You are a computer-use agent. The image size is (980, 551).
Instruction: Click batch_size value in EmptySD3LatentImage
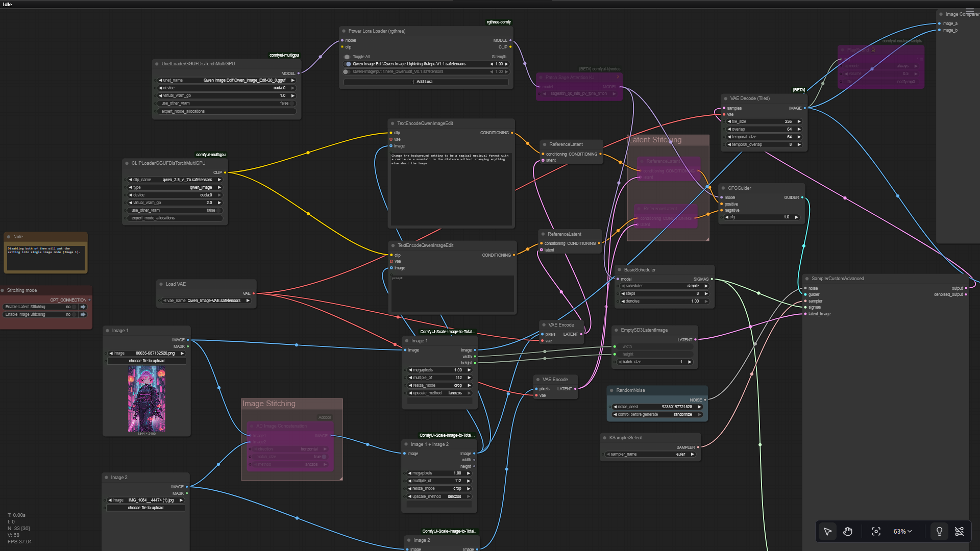pyautogui.click(x=655, y=362)
